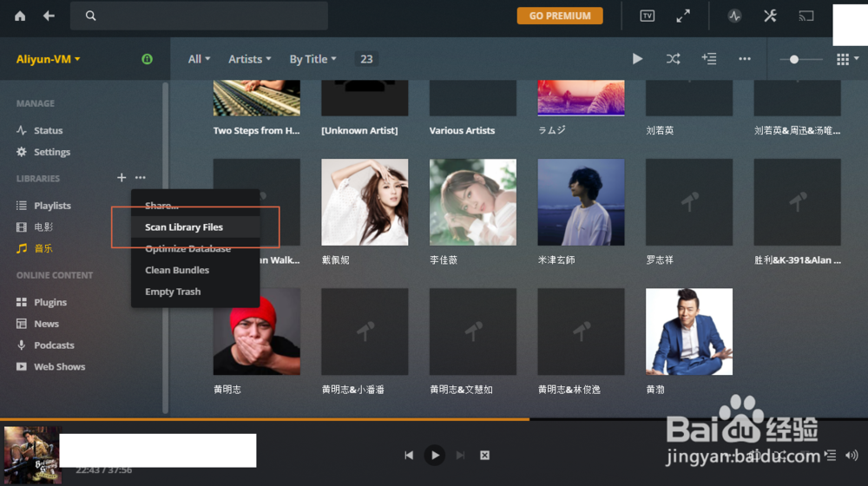The width and height of the screenshot is (868, 486).
Task: Click the sidebar vertical scrollbar
Action: point(165,248)
